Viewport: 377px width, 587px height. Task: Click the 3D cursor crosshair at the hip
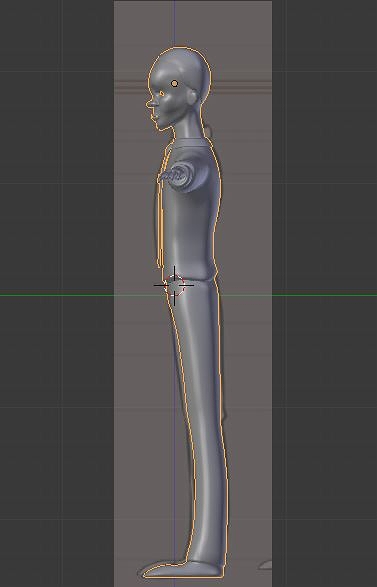pos(174,285)
